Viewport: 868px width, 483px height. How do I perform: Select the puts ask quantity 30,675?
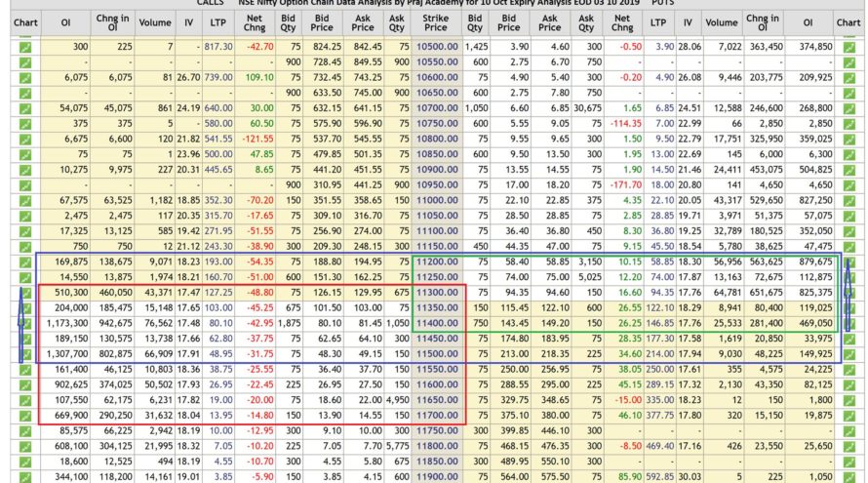click(588, 108)
